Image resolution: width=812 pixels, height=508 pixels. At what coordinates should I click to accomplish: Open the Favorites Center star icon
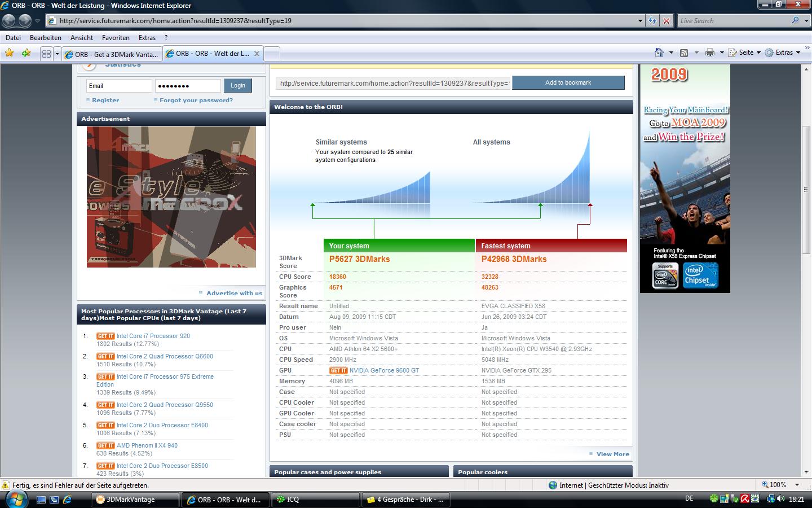(10, 52)
